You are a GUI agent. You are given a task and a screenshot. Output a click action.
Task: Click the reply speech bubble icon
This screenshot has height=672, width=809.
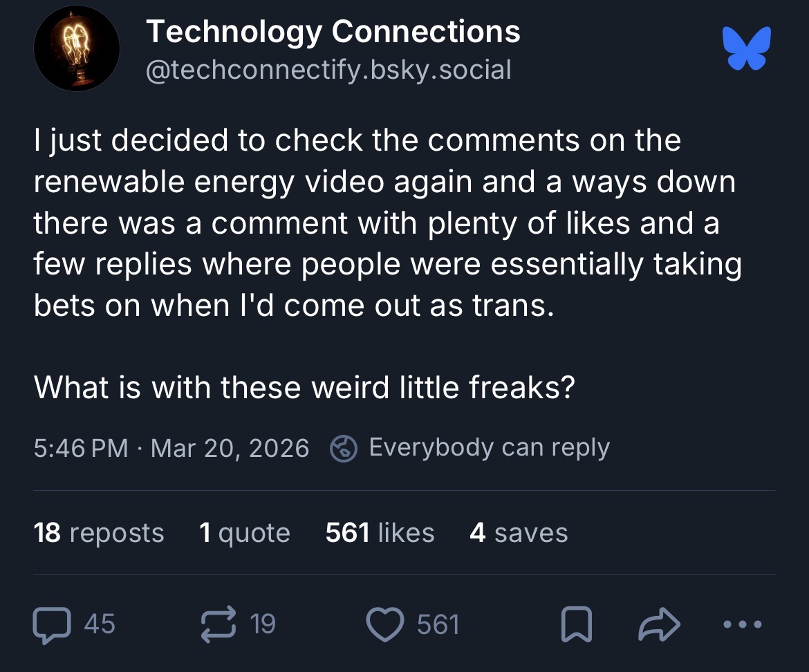(x=52, y=624)
